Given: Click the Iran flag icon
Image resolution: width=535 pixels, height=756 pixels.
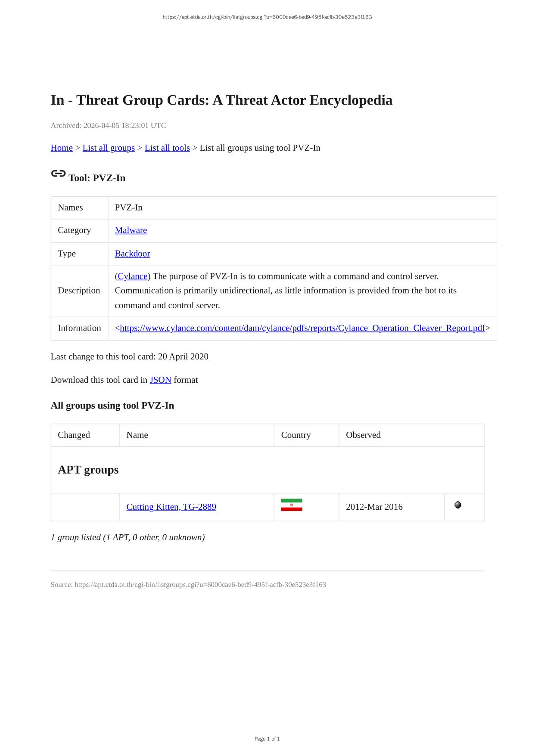Looking at the screenshot, I should point(291,505).
